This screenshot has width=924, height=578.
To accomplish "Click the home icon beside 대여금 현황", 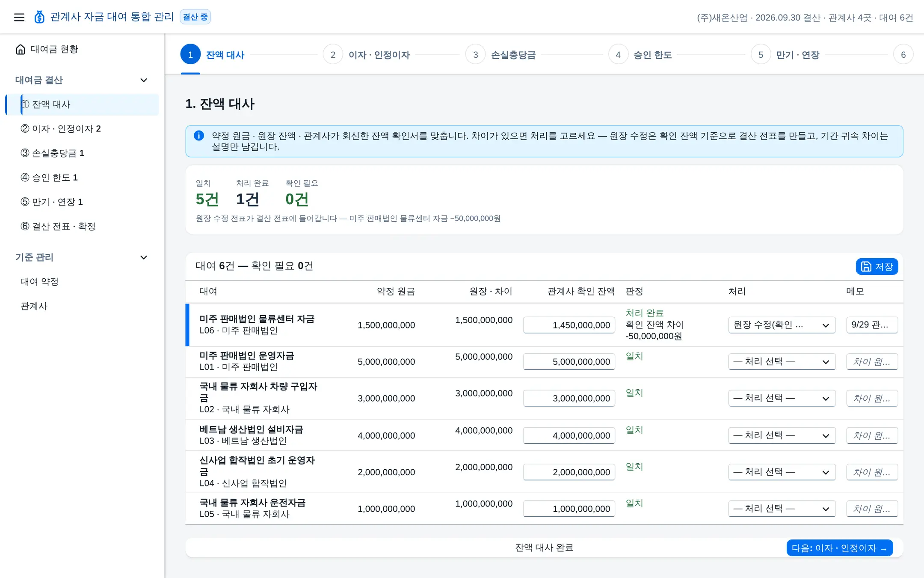I will point(21,50).
